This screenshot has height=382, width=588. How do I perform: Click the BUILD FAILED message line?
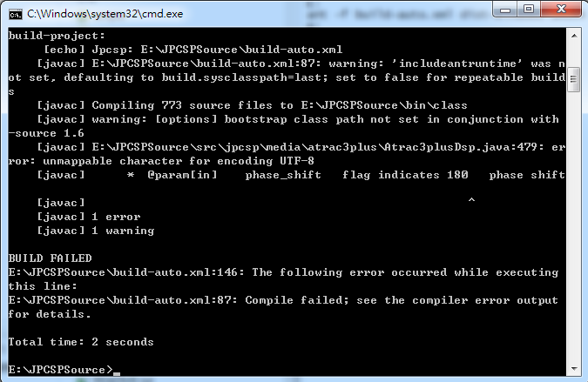[51, 258]
